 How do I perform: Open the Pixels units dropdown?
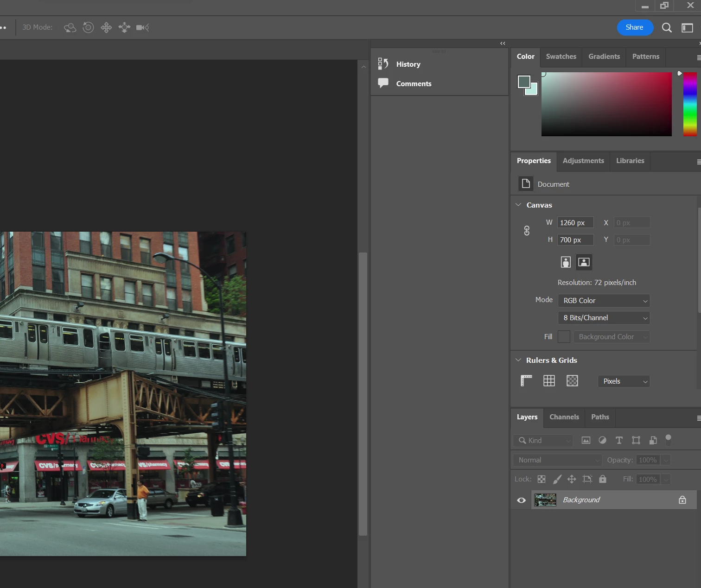click(x=624, y=381)
